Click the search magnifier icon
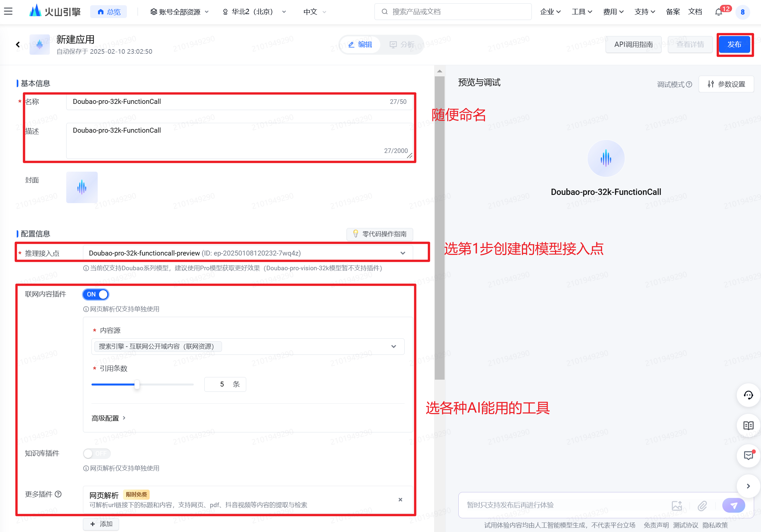This screenshot has height=532, width=761. (x=385, y=12)
